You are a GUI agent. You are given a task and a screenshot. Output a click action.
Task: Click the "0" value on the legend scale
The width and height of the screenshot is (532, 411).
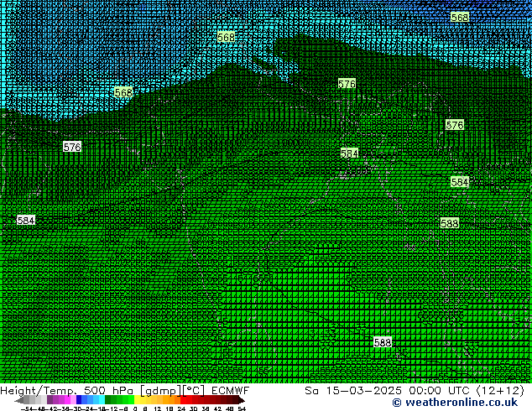135,408
